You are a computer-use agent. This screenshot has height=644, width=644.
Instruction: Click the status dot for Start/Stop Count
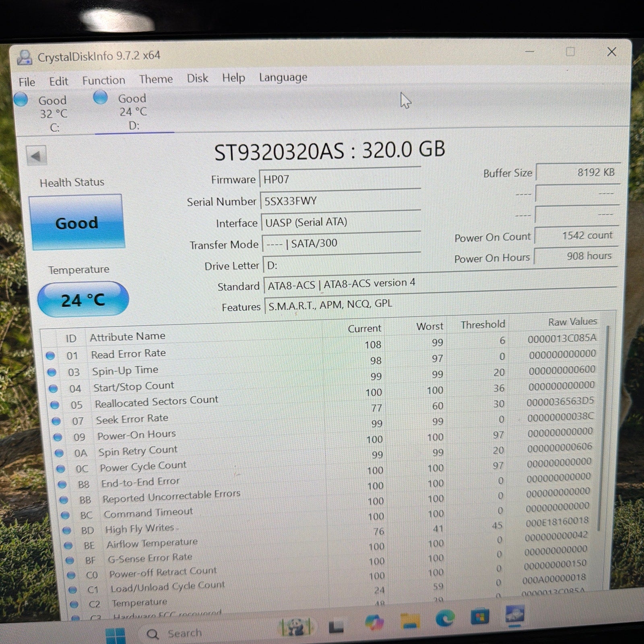pyautogui.click(x=53, y=389)
